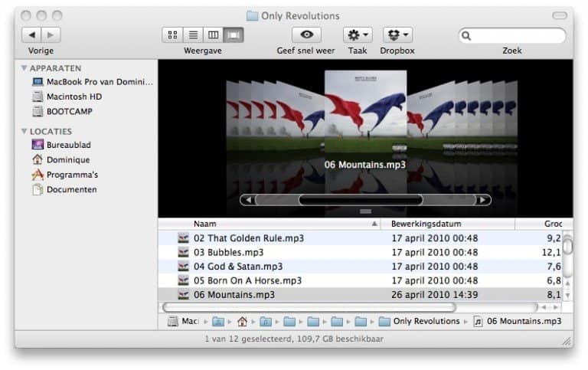Open the Dominique home folder
The height and width of the screenshot is (370, 588).
[x=60, y=159]
